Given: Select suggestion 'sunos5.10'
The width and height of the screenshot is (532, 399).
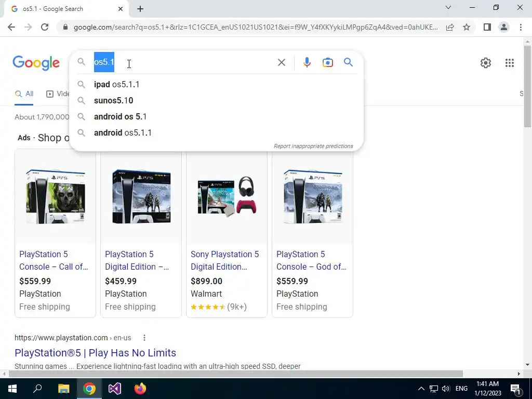Looking at the screenshot, I should [216, 100].
